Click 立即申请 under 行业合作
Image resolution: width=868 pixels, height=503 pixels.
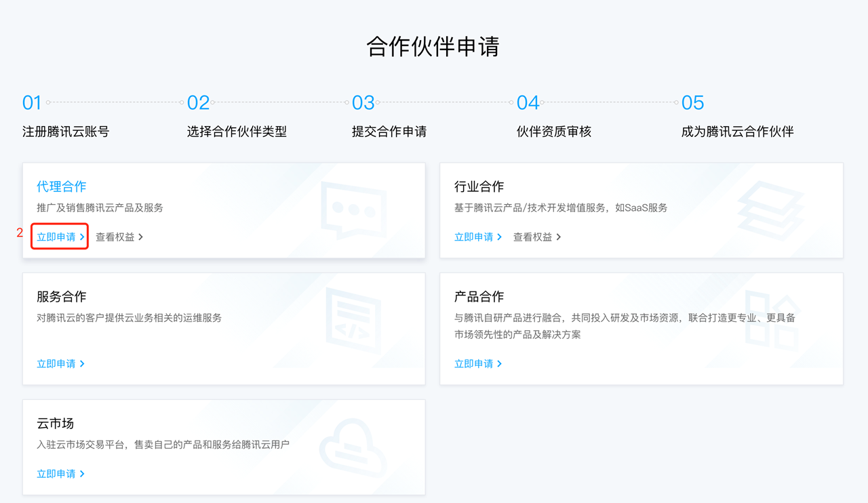point(478,237)
